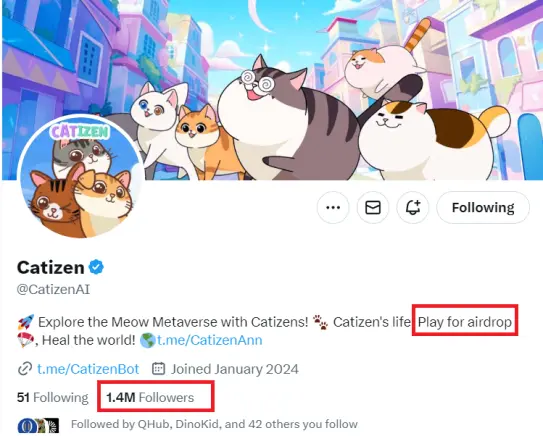
Task: Click the envelope message icon
Action: point(373,207)
